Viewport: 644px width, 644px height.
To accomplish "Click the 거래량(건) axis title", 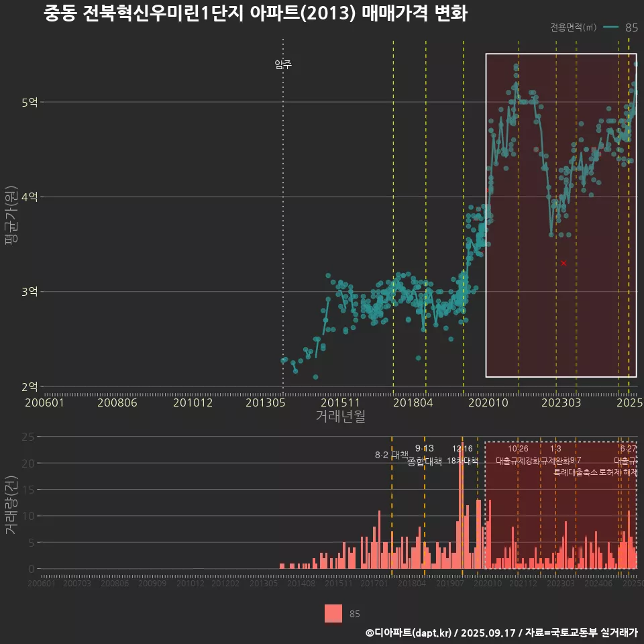I will [11, 505].
